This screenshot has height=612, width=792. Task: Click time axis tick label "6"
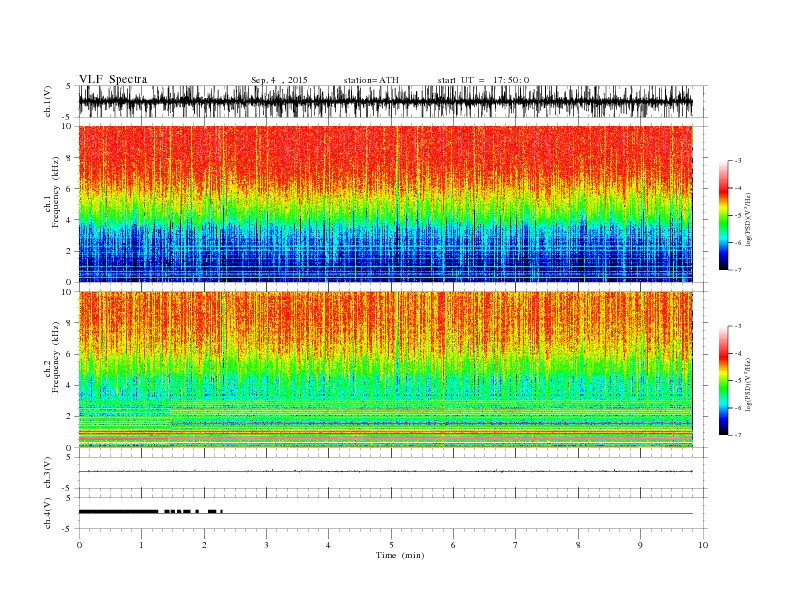pyautogui.click(x=454, y=545)
